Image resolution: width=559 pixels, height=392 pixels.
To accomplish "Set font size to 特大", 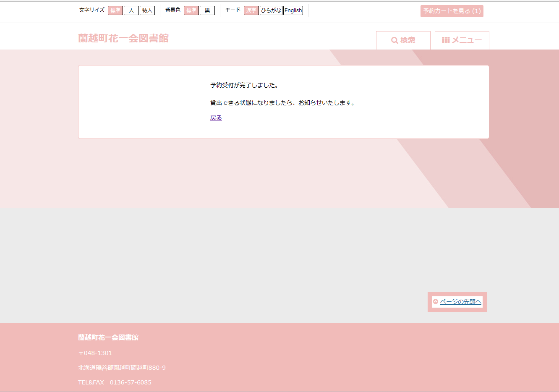I will pyautogui.click(x=147, y=10).
